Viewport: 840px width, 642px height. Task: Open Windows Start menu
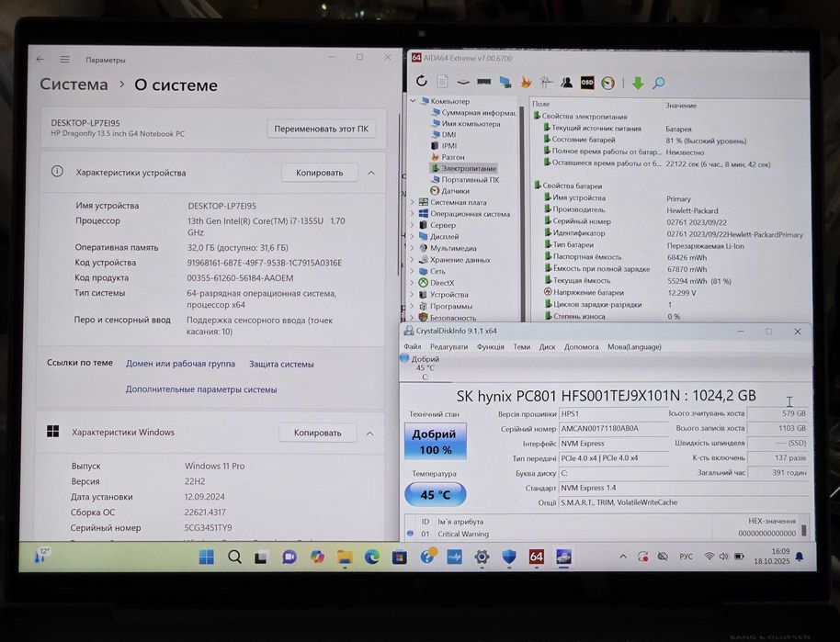[206, 557]
